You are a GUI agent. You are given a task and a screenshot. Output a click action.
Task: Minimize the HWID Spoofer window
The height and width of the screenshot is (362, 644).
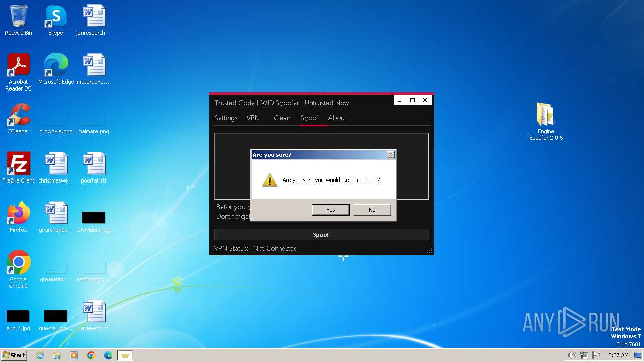point(400,100)
